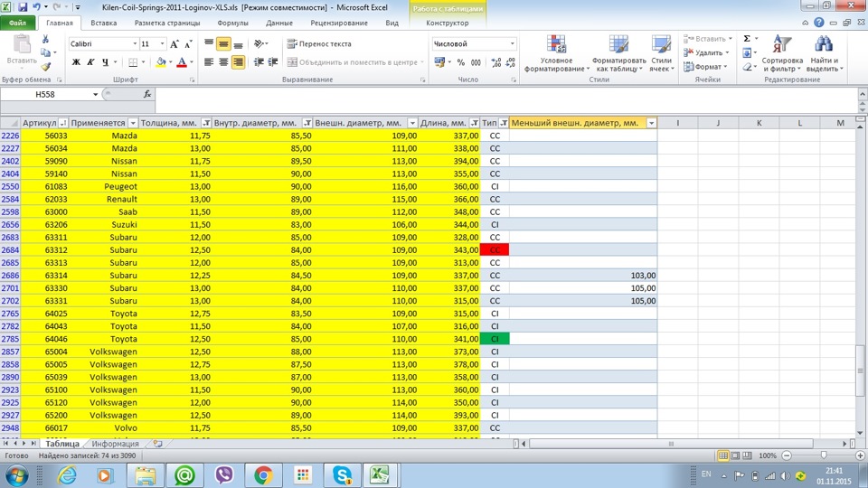Open Условное форматирование menu
The width and height of the screenshot is (868, 488).
(556, 53)
